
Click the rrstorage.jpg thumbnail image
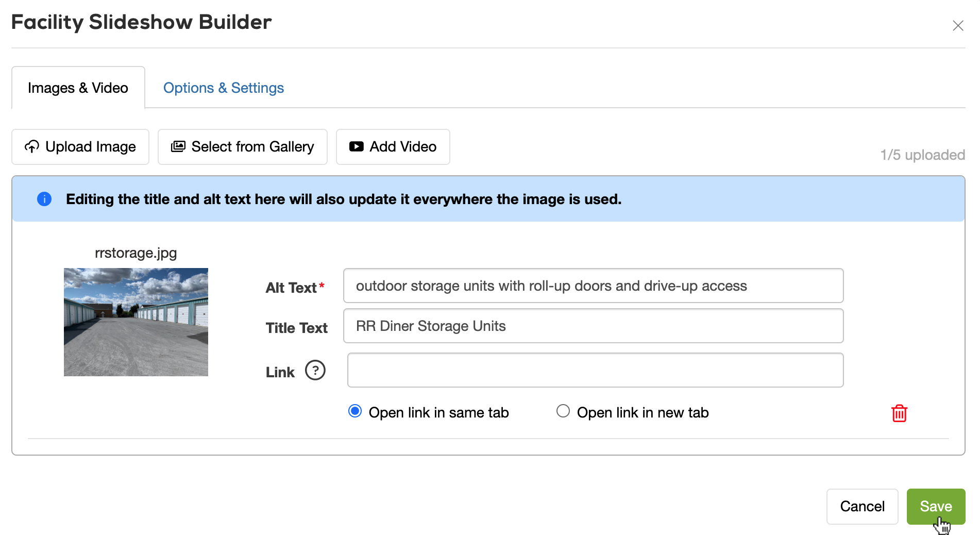(136, 322)
